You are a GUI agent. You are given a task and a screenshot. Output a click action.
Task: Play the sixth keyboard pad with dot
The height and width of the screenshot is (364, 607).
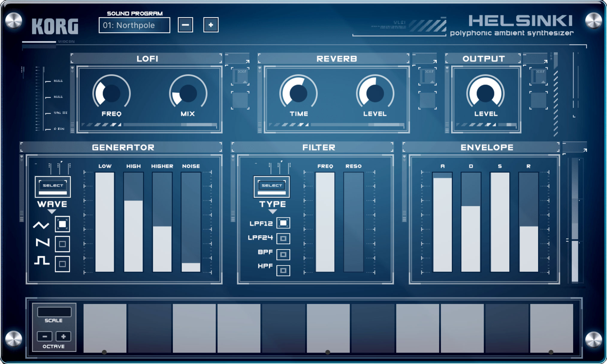pyautogui.click(x=328, y=328)
